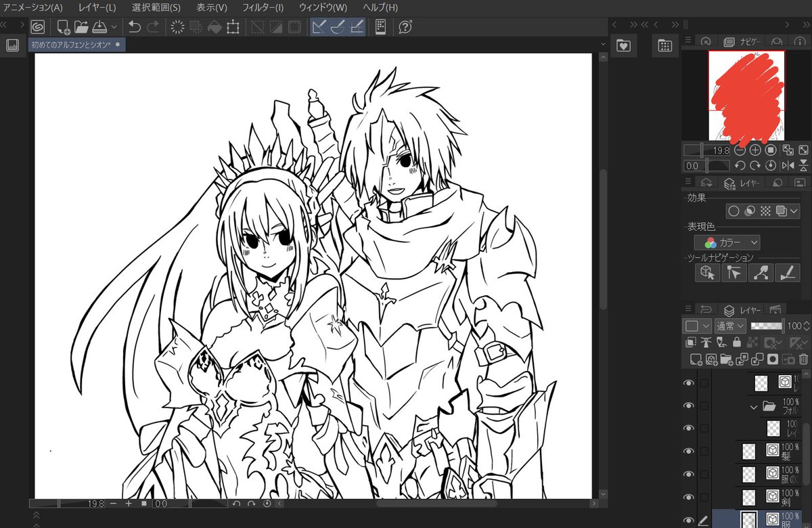Open layer palette color dropdown
This screenshot has height=528, width=812.
(x=697, y=326)
